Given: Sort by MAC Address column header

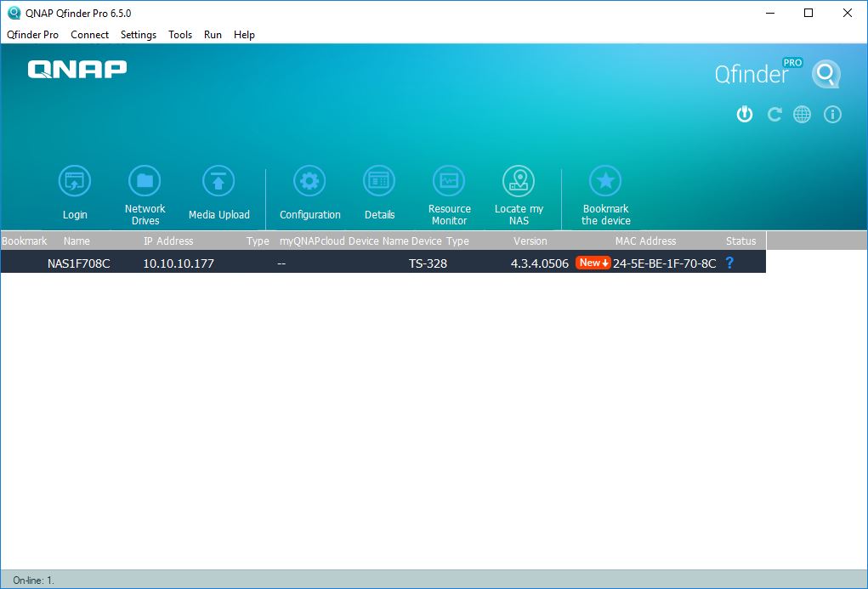Looking at the screenshot, I should tap(645, 241).
